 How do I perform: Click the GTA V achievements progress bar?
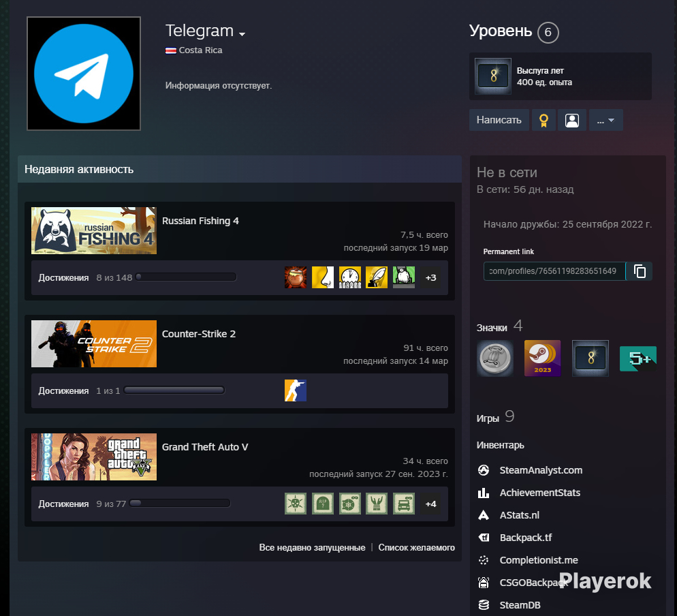point(180,504)
